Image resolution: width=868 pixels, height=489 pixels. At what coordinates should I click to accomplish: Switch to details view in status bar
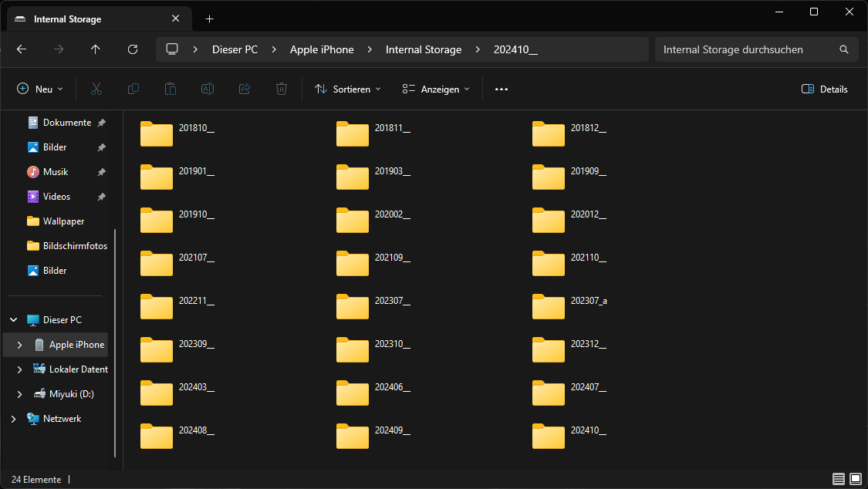(838, 479)
